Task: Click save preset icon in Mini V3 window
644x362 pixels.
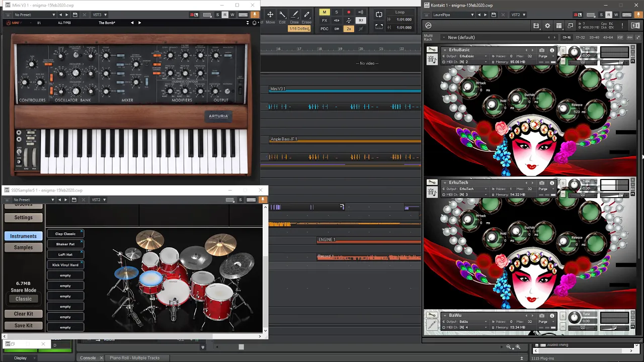Action: click(75, 15)
